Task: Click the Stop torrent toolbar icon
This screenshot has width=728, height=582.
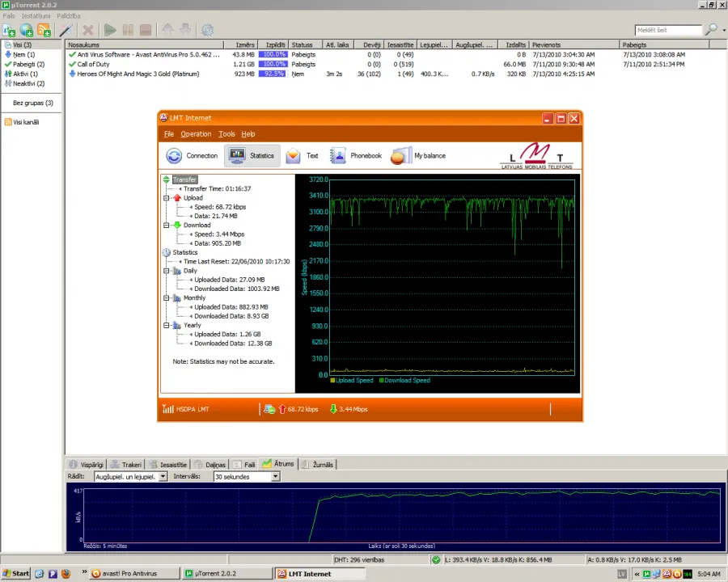Action: pos(146,31)
